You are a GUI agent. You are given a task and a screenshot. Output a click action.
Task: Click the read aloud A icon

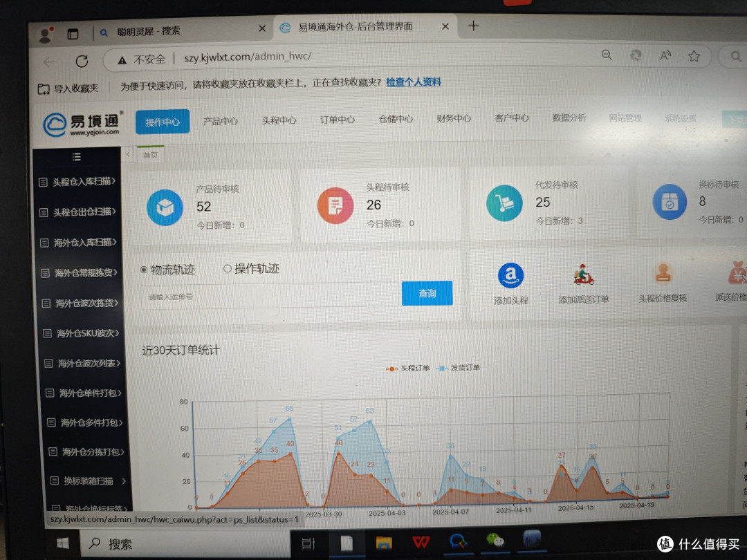coord(665,56)
